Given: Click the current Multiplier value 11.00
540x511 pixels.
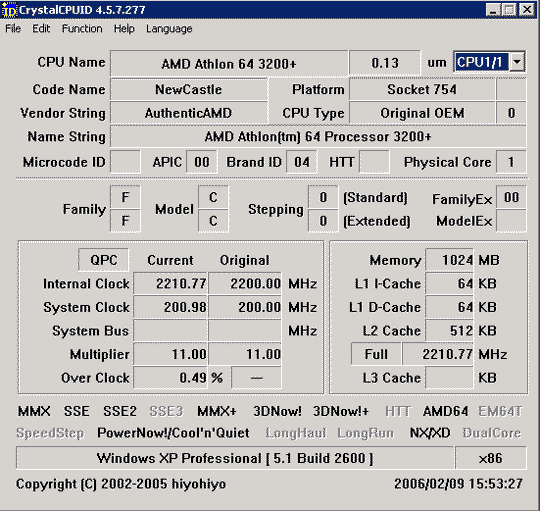Looking at the screenshot, I should tap(170, 354).
